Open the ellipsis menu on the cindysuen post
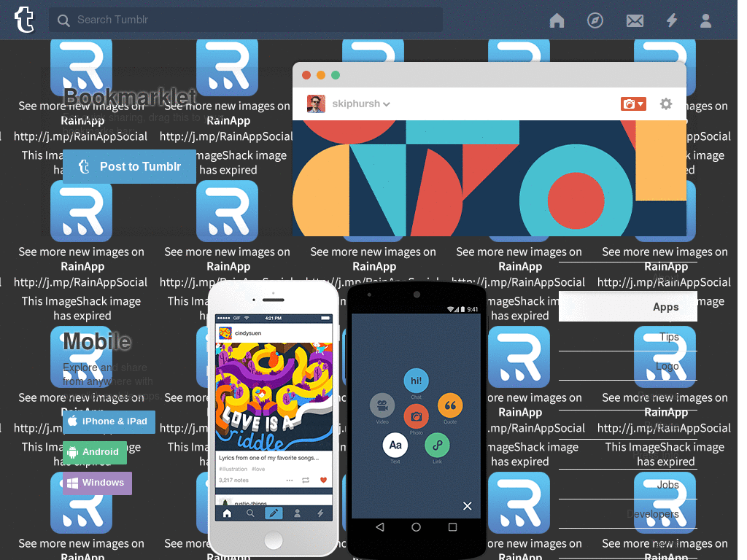Image resolution: width=747 pixels, height=560 pixels. 289,480
